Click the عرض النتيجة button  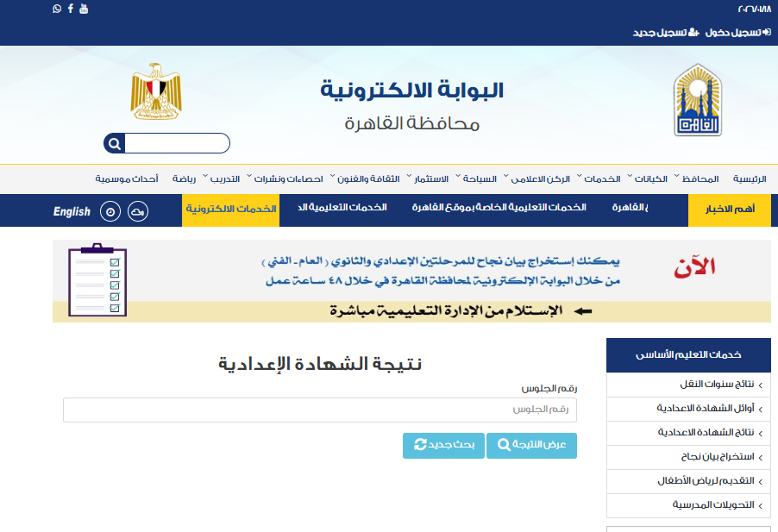pos(531,446)
